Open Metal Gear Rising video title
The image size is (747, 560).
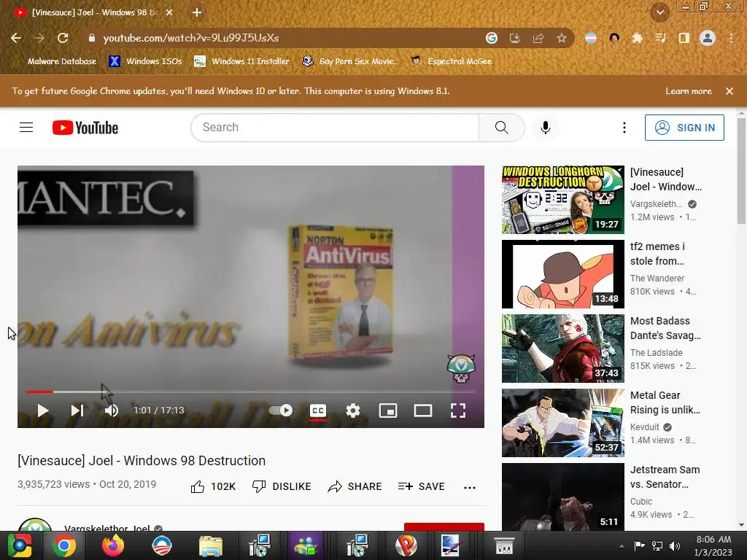[x=665, y=402]
